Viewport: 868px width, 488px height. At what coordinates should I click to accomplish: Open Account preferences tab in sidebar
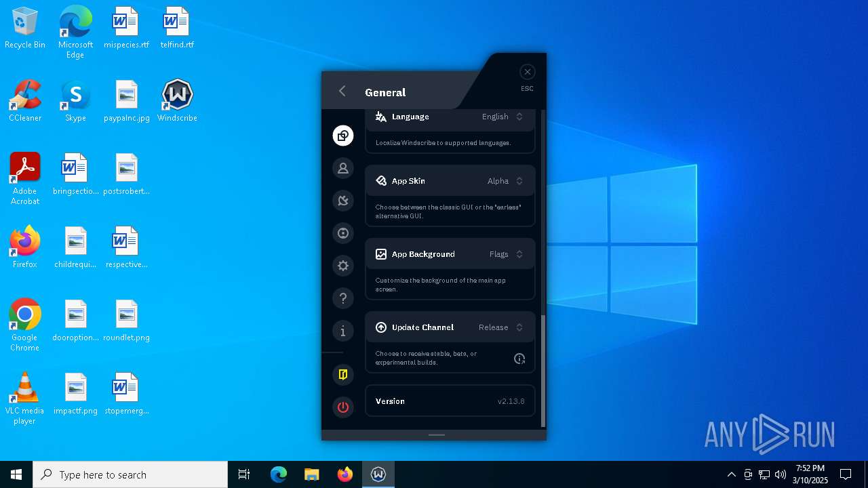click(x=343, y=168)
